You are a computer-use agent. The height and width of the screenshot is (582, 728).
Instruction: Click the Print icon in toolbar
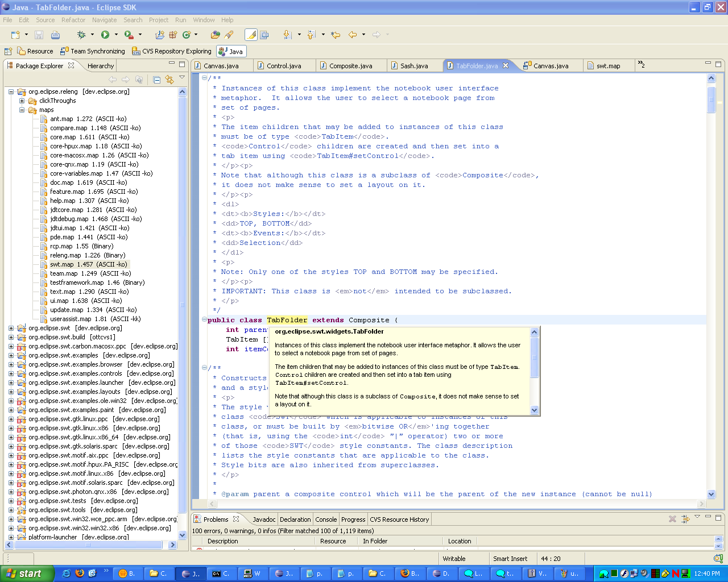point(55,35)
